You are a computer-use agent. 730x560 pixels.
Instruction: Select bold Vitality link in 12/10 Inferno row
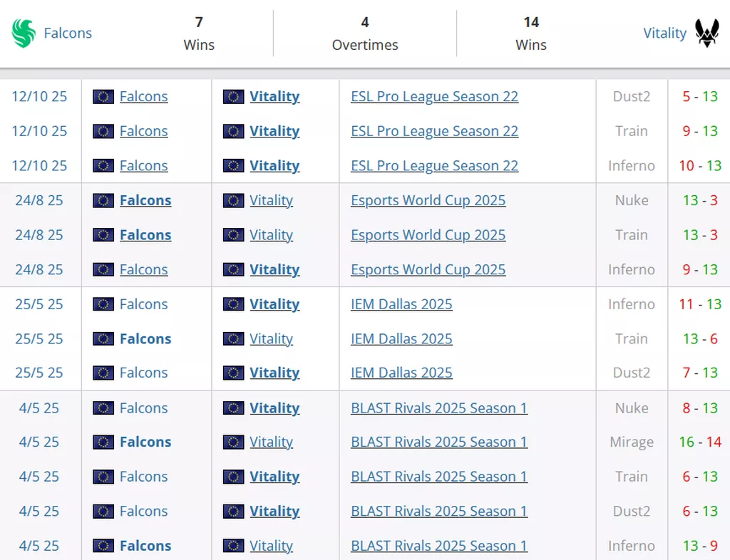click(x=274, y=166)
